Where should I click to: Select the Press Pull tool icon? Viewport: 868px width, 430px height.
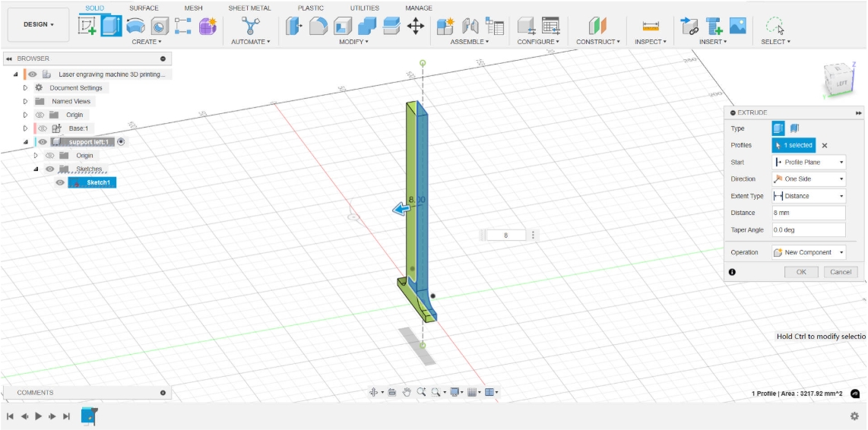pyautogui.click(x=293, y=26)
